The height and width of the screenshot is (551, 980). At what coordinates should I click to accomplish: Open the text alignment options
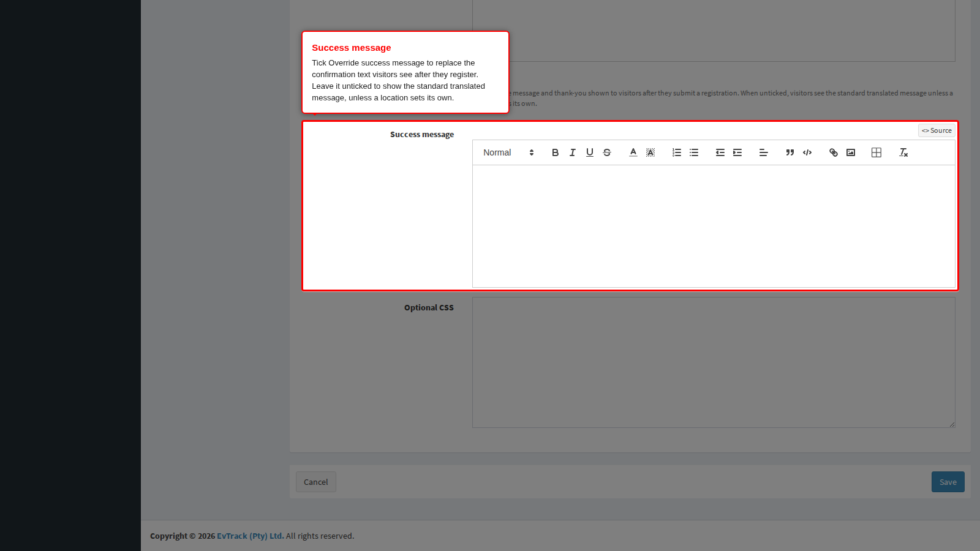pyautogui.click(x=763, y=152)
